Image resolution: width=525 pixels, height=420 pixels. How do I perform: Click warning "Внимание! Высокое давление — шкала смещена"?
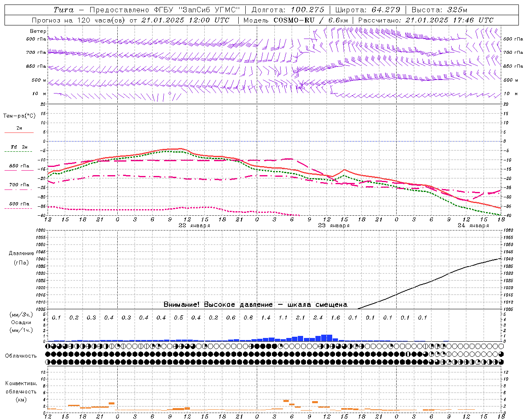pyautogui.click(x=256, y=305)
